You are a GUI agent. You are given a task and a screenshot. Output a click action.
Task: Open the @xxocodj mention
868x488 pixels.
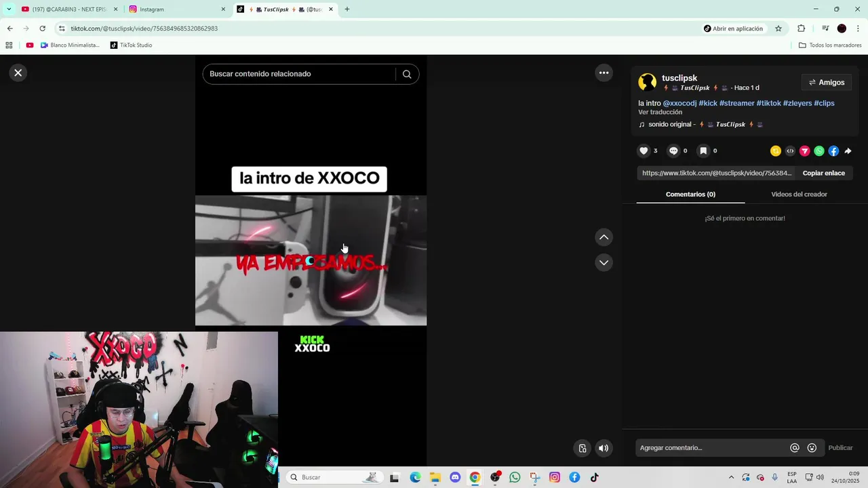click(679, 103)
